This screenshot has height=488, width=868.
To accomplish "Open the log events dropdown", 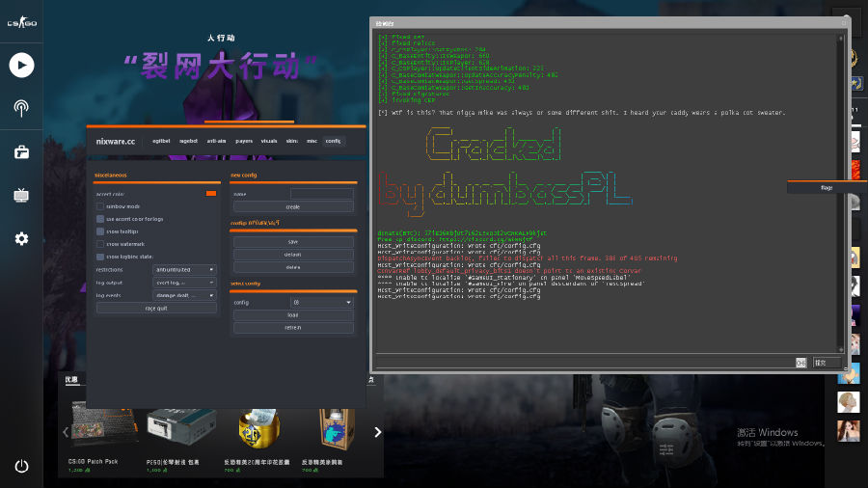I will [x=184, y=295].
